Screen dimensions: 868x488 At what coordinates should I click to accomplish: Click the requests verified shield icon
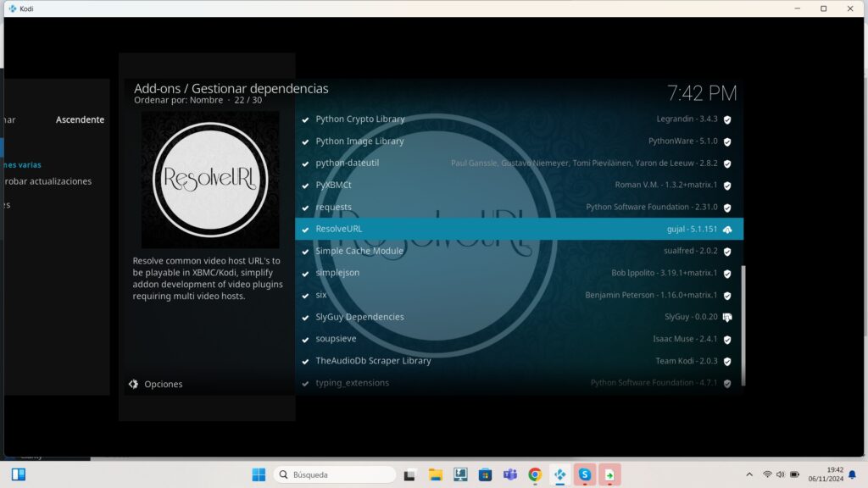click(x=727, y=208)
